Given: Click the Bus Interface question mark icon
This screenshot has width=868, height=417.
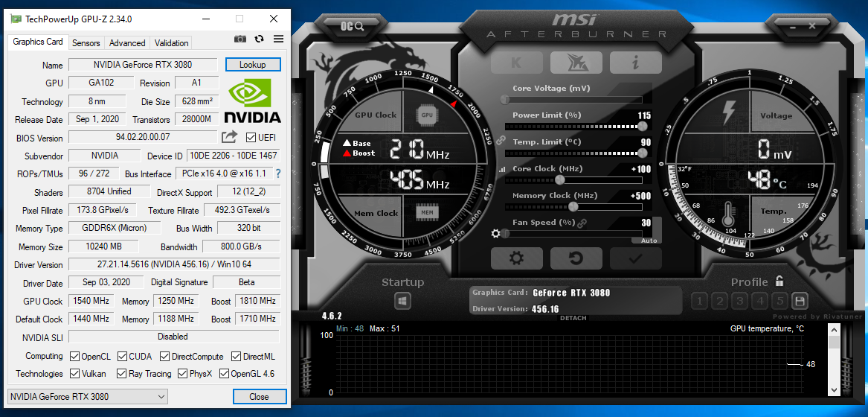Looking at the screenshot, I should [278, 174].
